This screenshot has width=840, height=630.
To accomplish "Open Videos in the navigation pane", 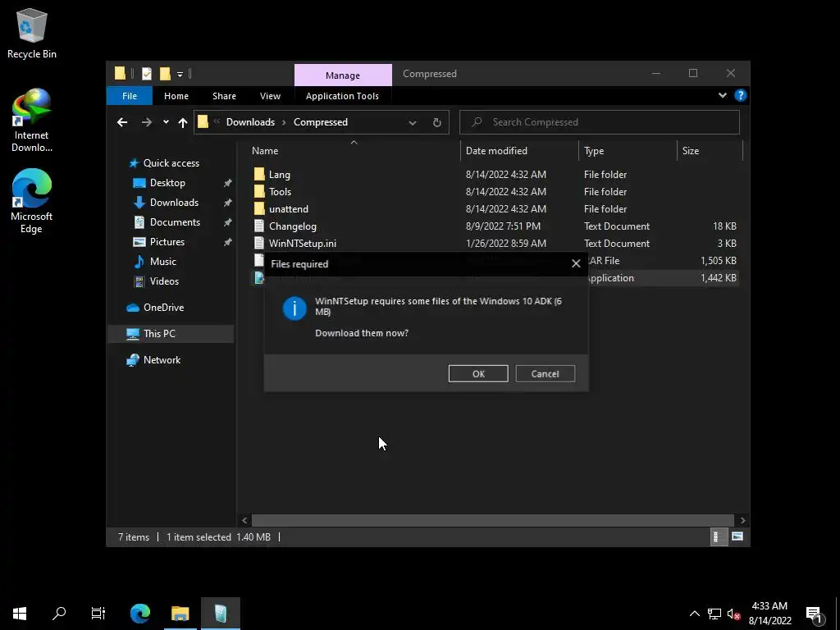I will (x=164, y=281).
